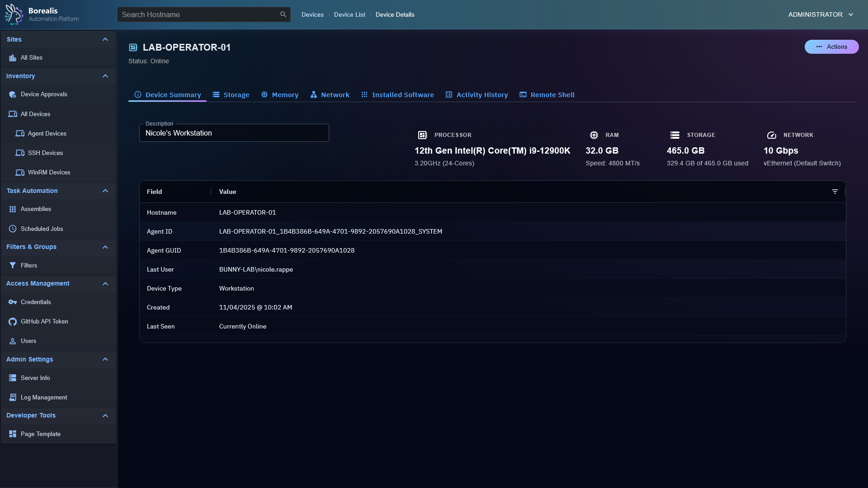The height and width of the screenshot is (488, 868).
Task: Collapse the Inventory section chevron
Action: click(x=105, y=76)
